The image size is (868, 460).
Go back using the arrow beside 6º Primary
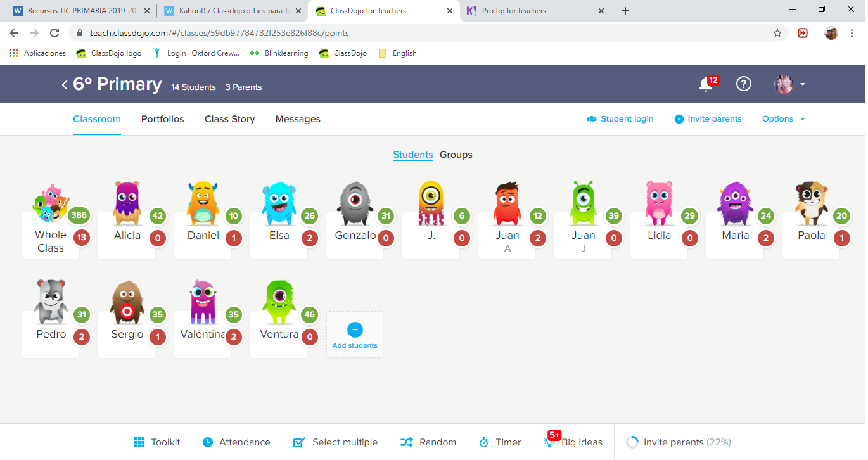[65, 85]
